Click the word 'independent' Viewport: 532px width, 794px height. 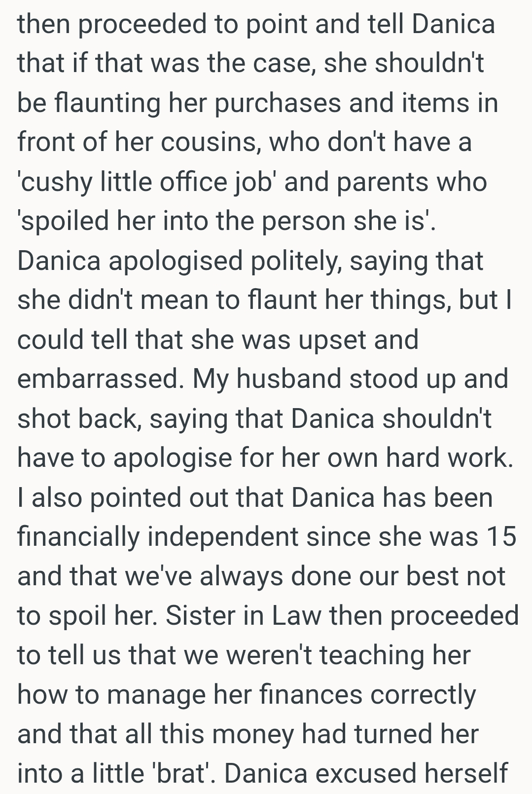223,537
